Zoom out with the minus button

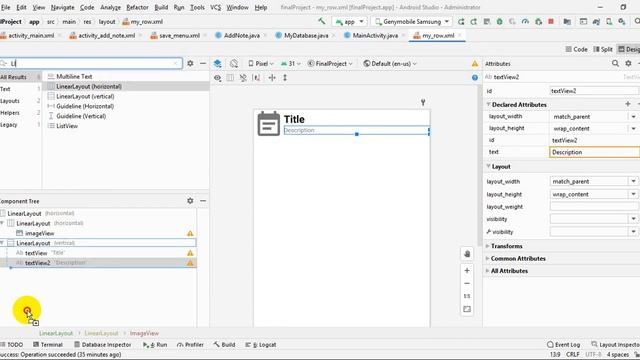(467, 283)
